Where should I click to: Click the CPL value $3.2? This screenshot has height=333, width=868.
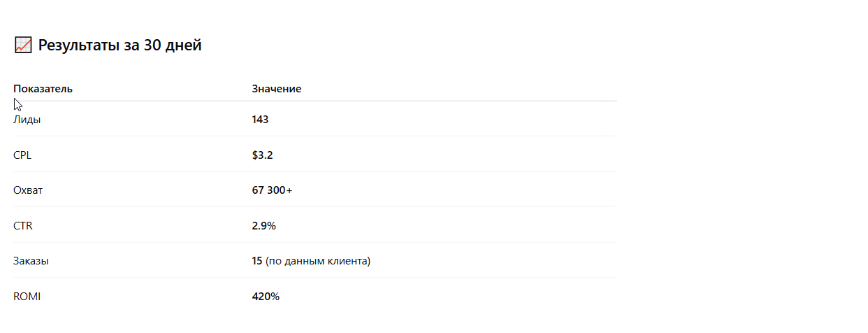[262, 155]
